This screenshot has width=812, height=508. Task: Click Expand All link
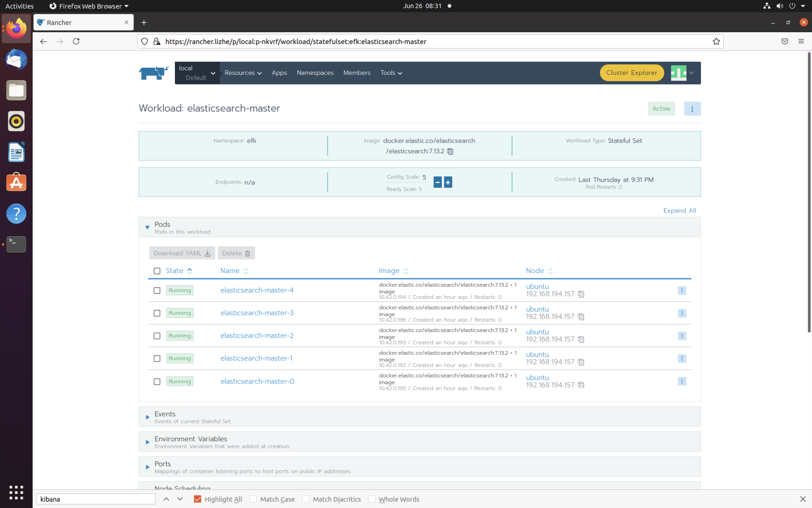679,210
